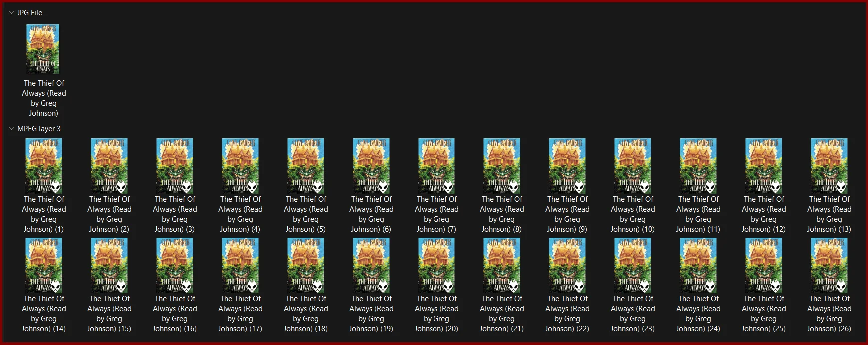The width and height of the screenshot is (868, 345).
Task: Select the JPG cover image thumbnail
Action: pyautogui.click(x=43, y=49)
